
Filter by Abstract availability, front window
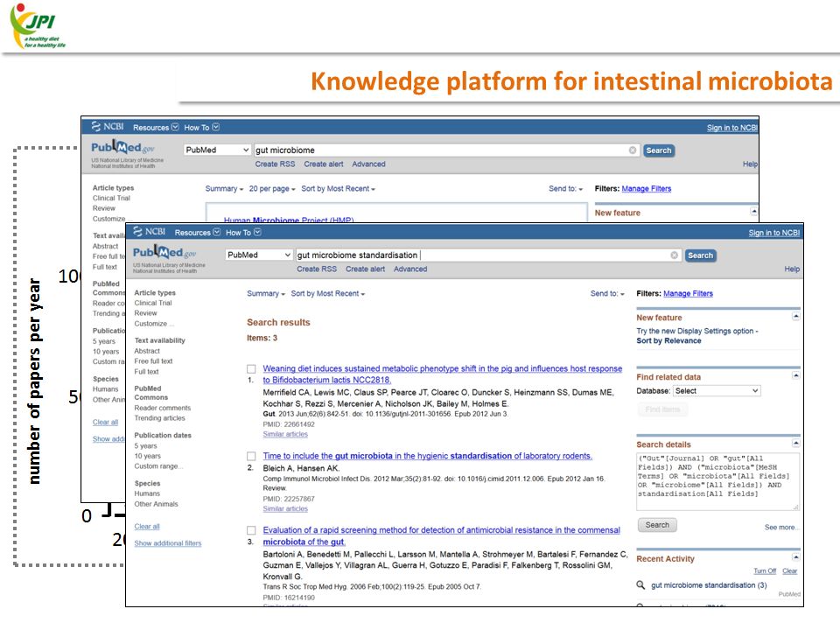click(x=147, y=351)
